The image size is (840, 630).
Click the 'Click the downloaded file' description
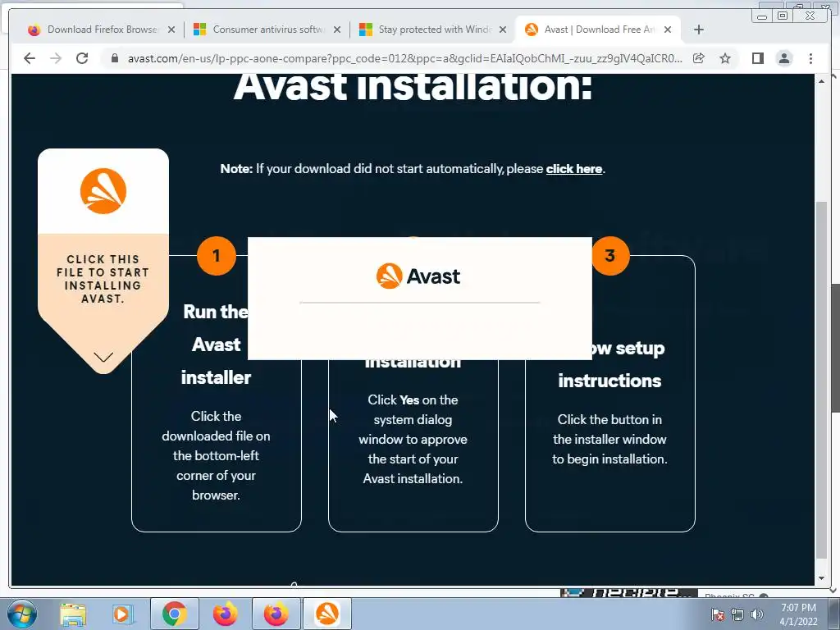[216, 455]
